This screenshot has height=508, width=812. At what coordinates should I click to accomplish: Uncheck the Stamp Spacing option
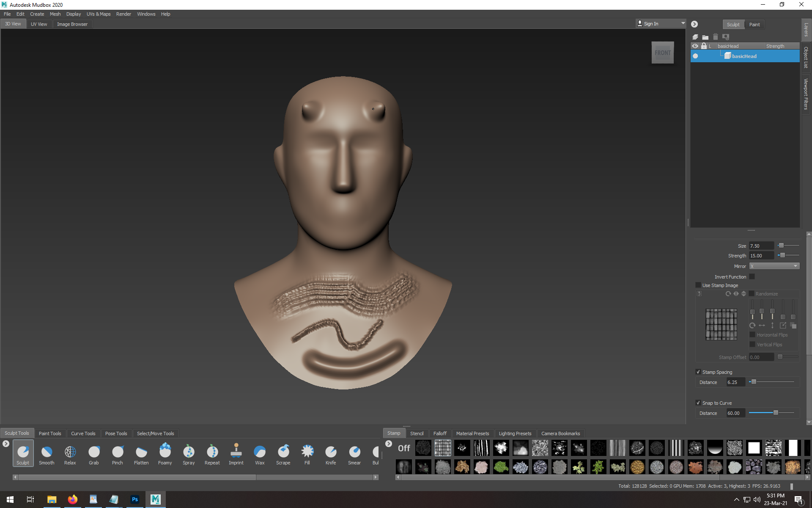(698, 372)
